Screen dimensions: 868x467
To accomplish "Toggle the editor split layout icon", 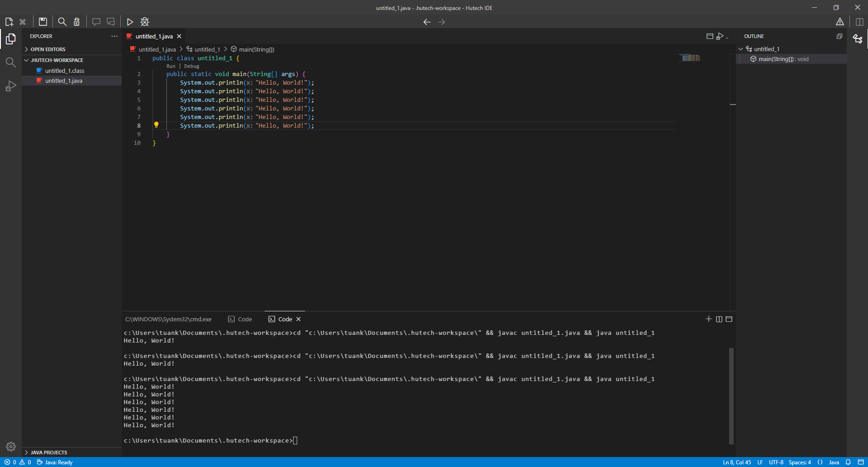I will tap(859, 21).
